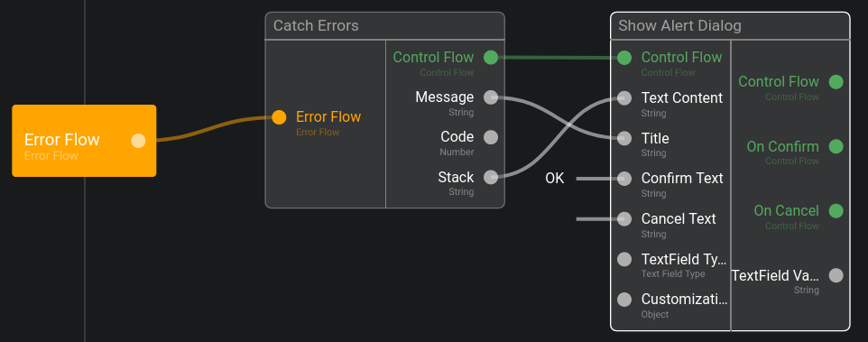
Task: Select the TextField Type input port
Action: pyautogui.click(x=624, y=259)
